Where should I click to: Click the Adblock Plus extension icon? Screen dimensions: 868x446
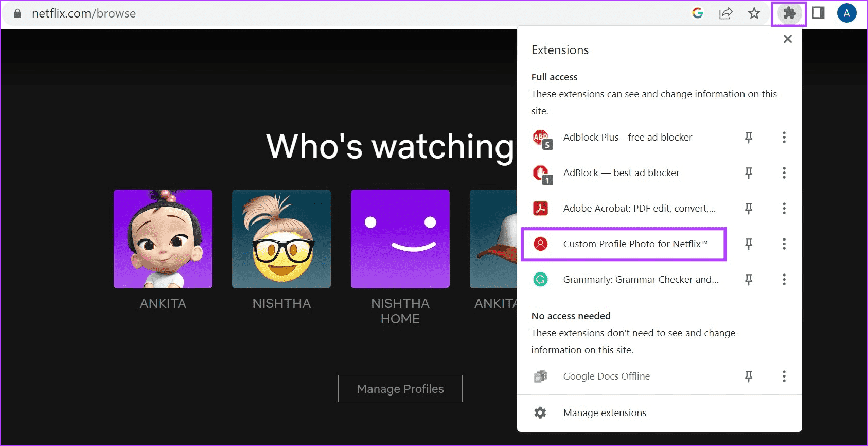click(x=542, y=139)
